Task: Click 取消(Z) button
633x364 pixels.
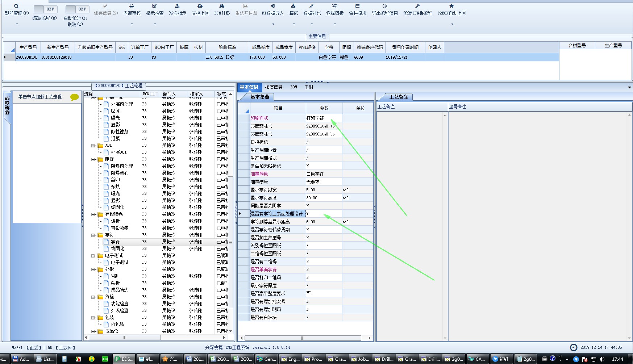Action: click(75, 24)
